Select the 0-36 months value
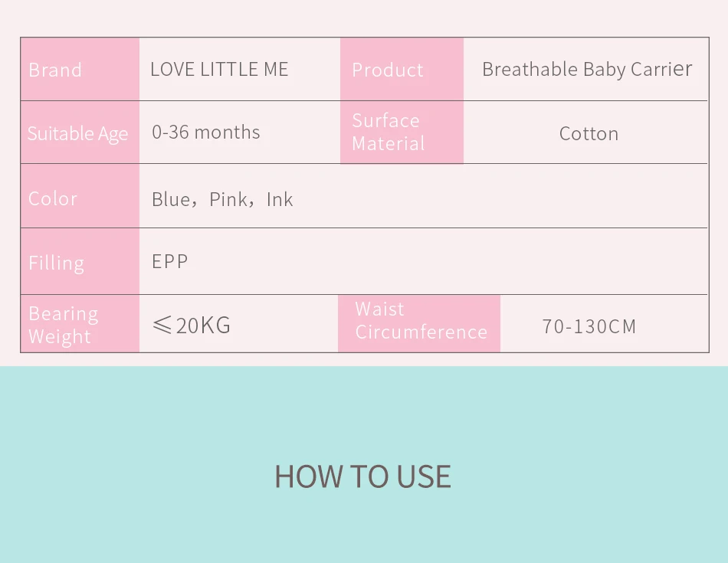This screenshot has width=728, height=563. pos(205,133)
